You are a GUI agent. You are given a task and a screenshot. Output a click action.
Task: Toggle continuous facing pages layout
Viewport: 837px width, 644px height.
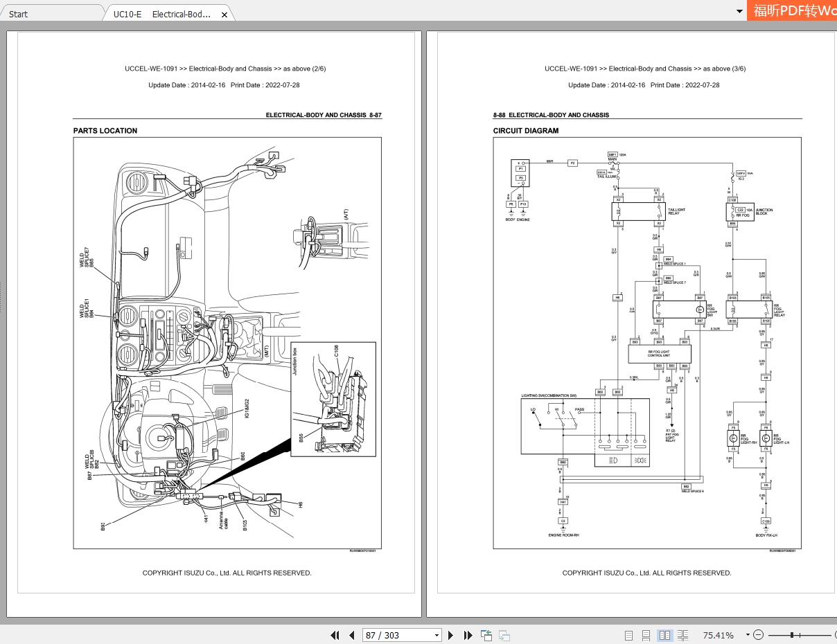click(x=682, y=635)
